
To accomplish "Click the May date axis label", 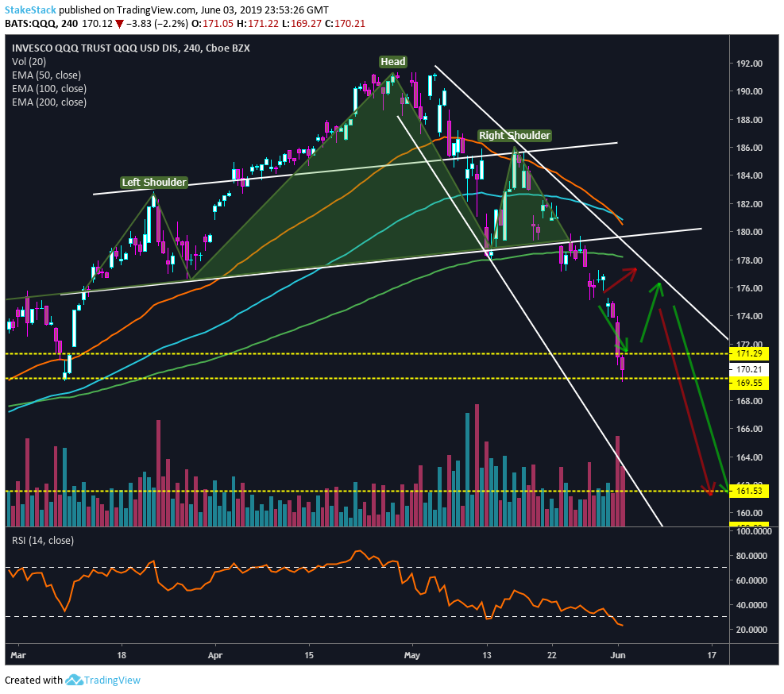I will click(412, 655).
